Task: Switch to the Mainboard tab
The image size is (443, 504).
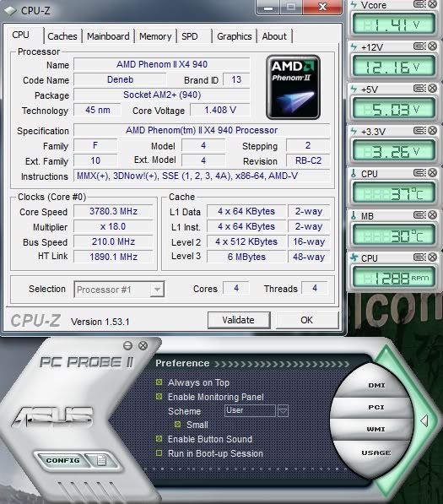Action: coord(108,36)
